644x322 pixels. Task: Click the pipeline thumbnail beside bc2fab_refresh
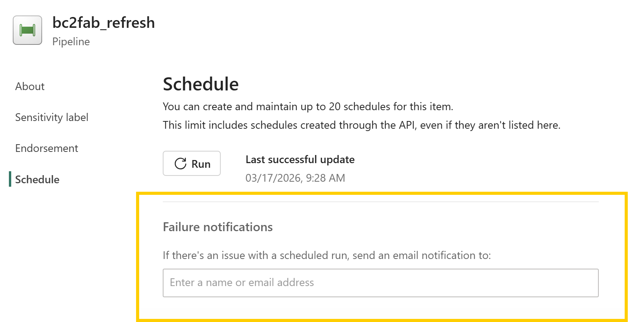27,30
